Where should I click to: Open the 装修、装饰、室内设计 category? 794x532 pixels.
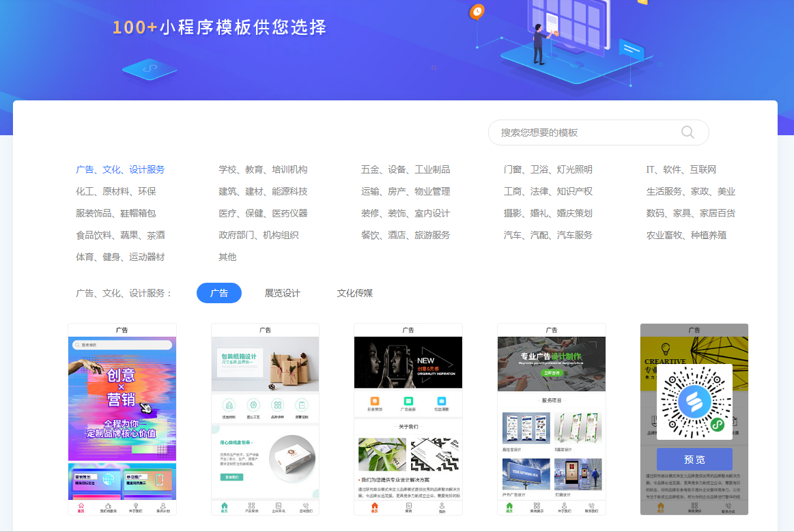point(405,213)
